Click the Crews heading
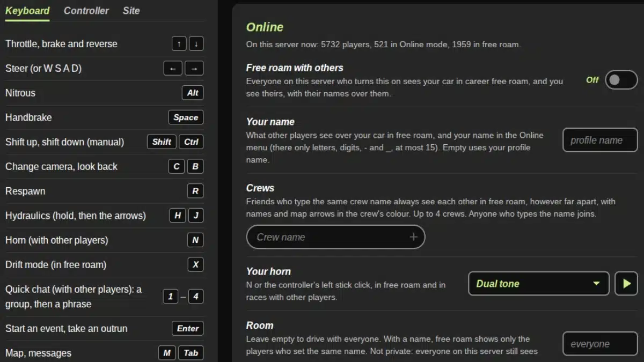Viewport: 644px width, 362px height. coord(260,188)
